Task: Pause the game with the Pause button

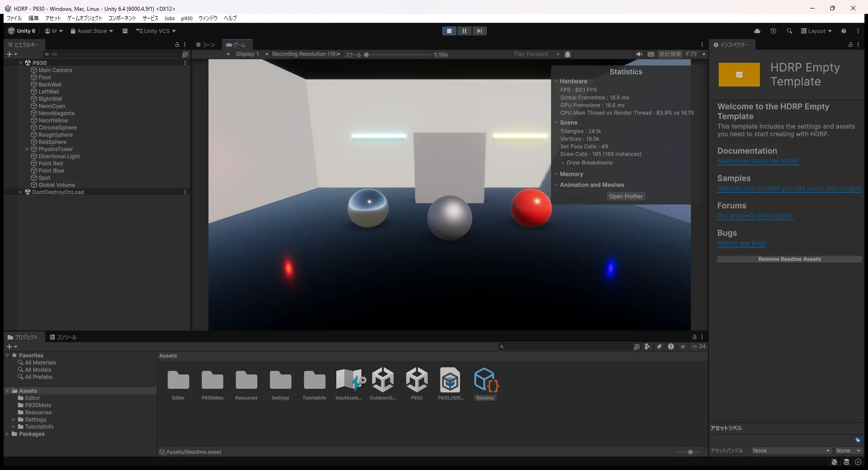Action: coord(464,31)
